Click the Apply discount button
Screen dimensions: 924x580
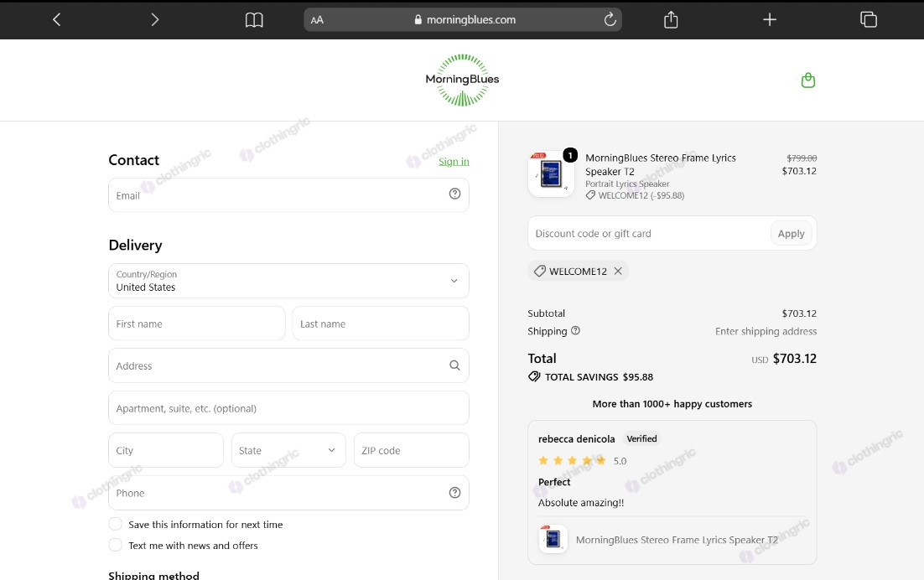791,234
